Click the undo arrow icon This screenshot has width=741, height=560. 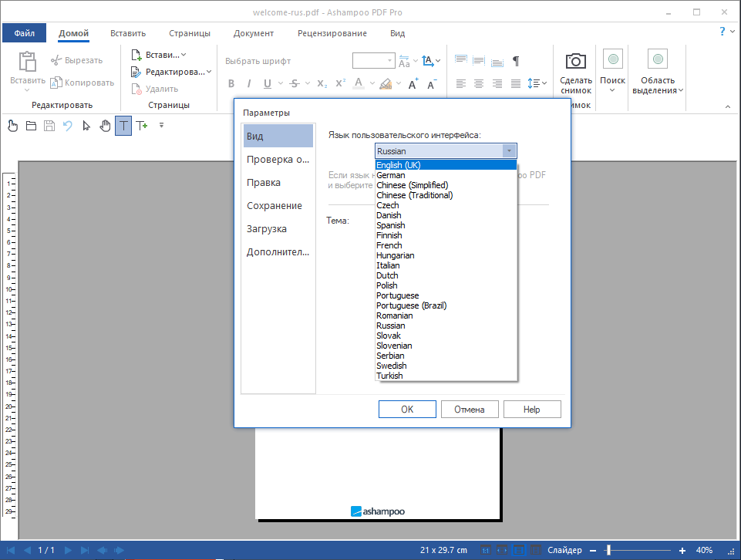pyautogui.click(x=68, y=126)
